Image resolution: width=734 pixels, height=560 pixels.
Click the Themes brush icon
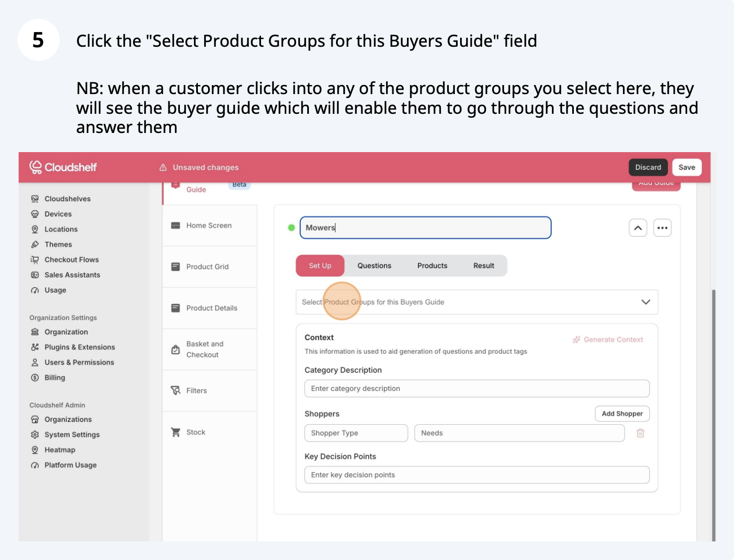pos(35,245)
